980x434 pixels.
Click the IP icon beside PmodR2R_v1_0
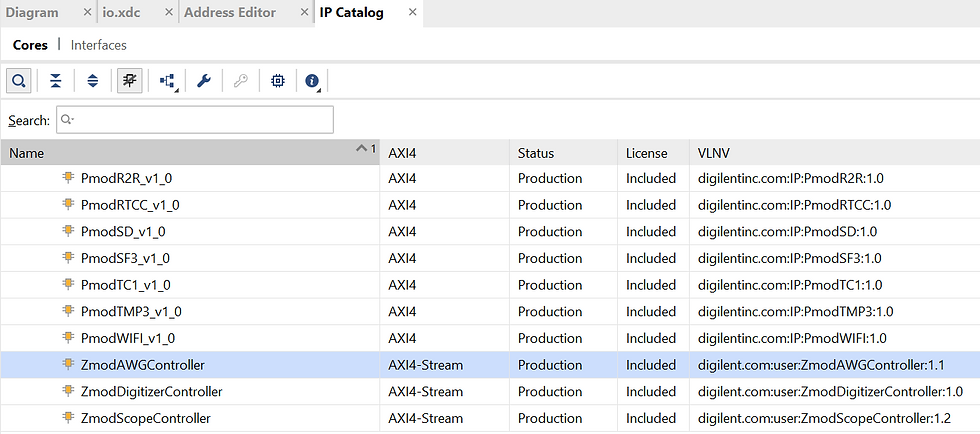pos(68,178)
